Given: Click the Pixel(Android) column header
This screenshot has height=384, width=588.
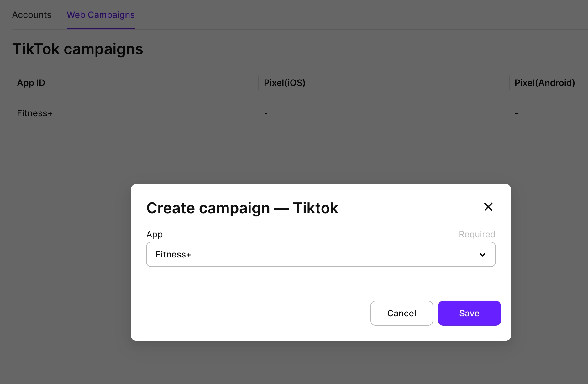Looking at the screenshot, I should [544, 83].
